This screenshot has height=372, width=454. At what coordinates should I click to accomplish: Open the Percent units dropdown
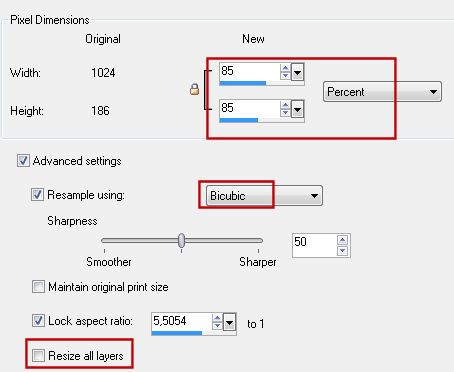(x=382, y=92)
